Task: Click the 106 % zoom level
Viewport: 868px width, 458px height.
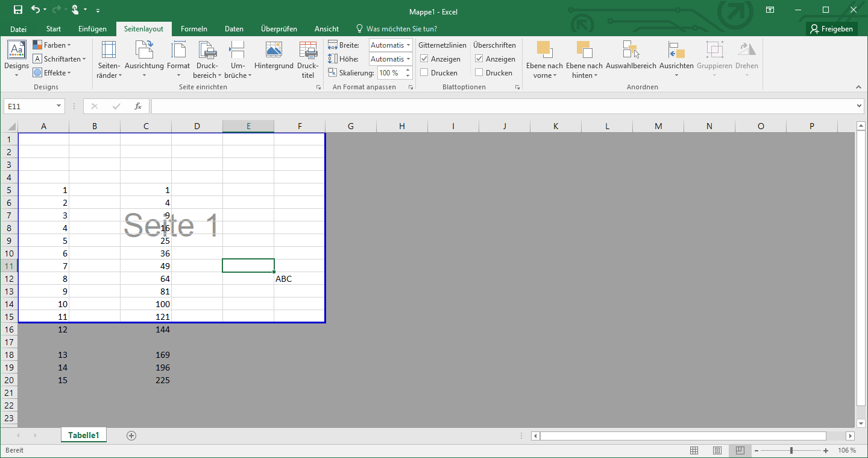Action: [847, 450]
